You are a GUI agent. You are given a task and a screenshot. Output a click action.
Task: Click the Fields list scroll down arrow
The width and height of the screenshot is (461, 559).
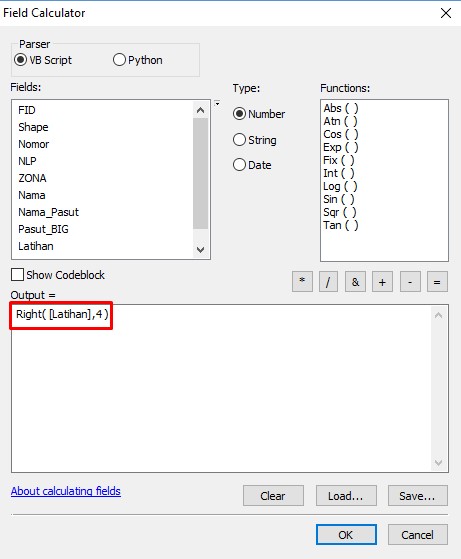tap(201, 250)
